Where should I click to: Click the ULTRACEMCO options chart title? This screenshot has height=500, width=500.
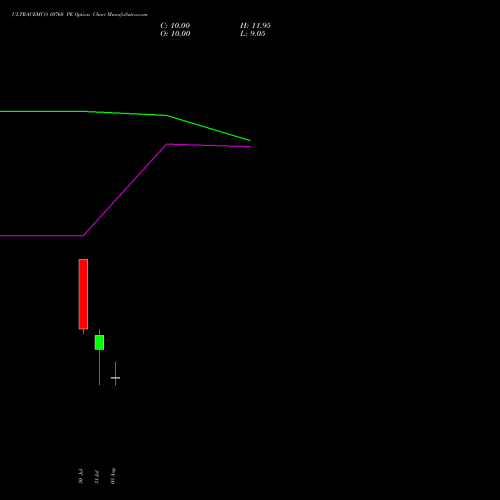coord(79,15)
